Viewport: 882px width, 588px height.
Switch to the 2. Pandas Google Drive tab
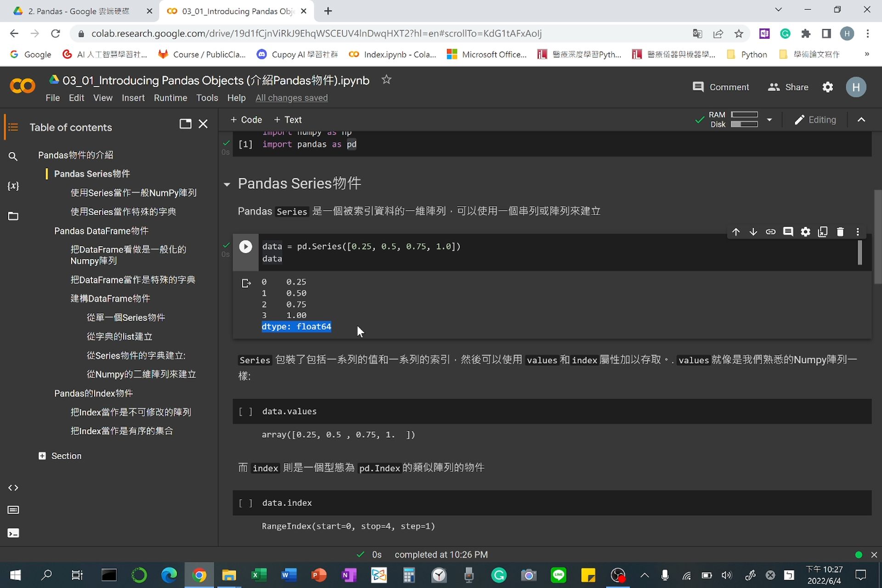click(x=78, y=11)
